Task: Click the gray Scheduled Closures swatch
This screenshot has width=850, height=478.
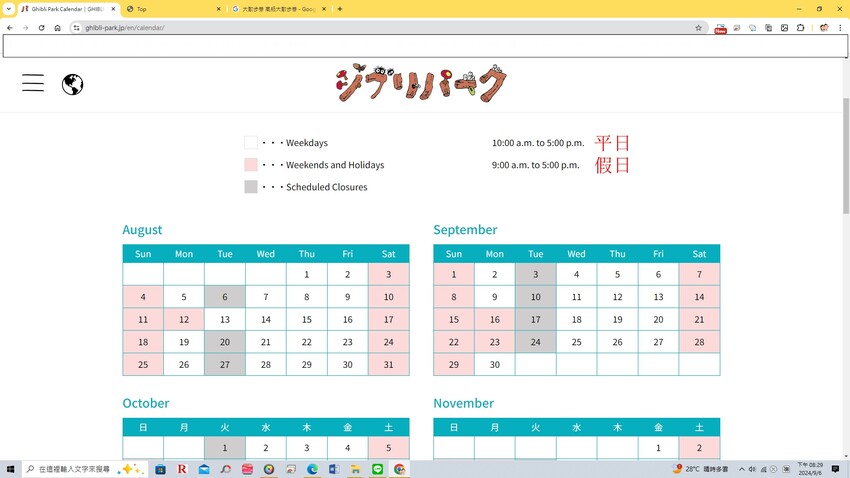Action: tap(250, 187)
